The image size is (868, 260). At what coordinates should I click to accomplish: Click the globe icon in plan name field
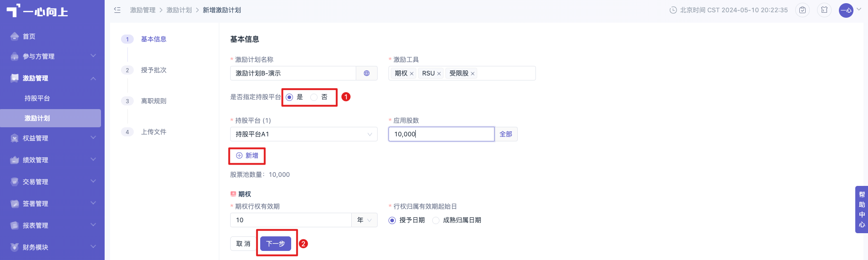pos(367,73)
